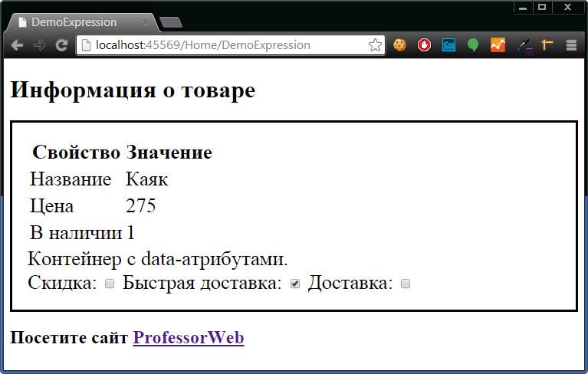Uncheck the Быстрая доставка checkbox
Screen dimensions: 588x374
click(295, 284)
